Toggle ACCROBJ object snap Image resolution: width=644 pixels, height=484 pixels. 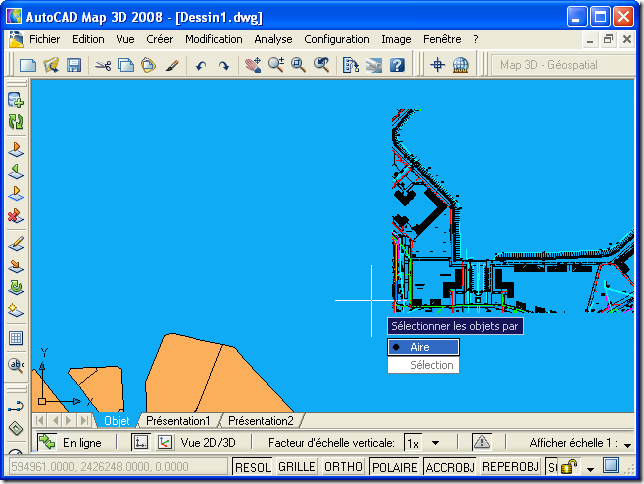(x=450, y=466)
